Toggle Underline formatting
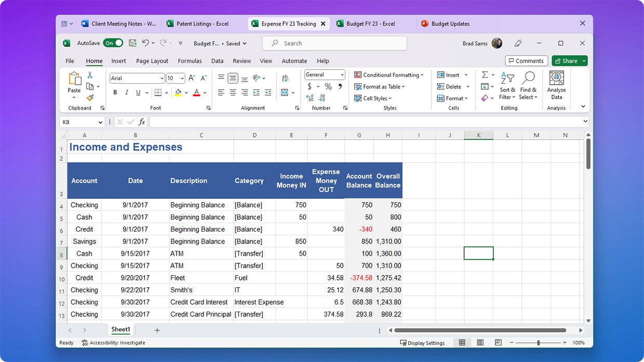 pos(138,92)
